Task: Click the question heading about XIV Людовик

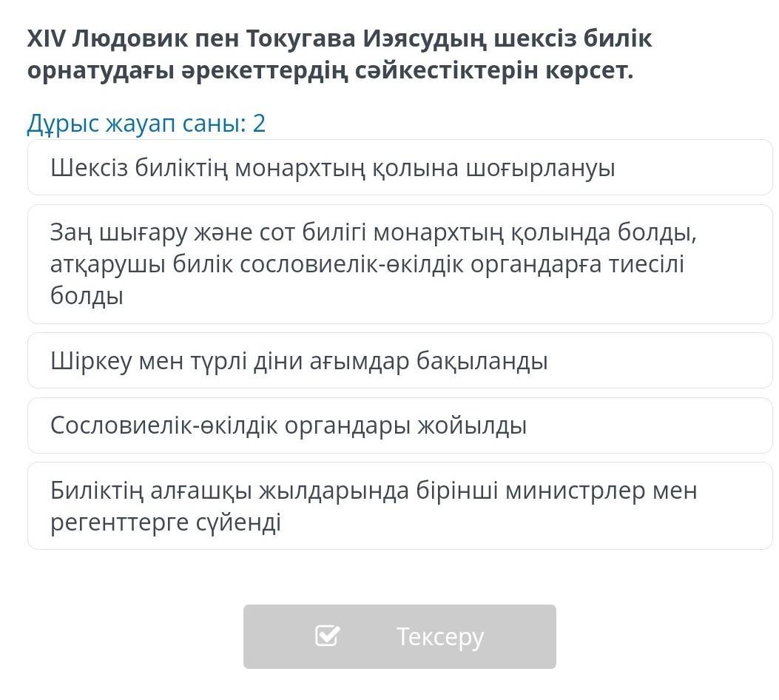Action: pos(340,54)
